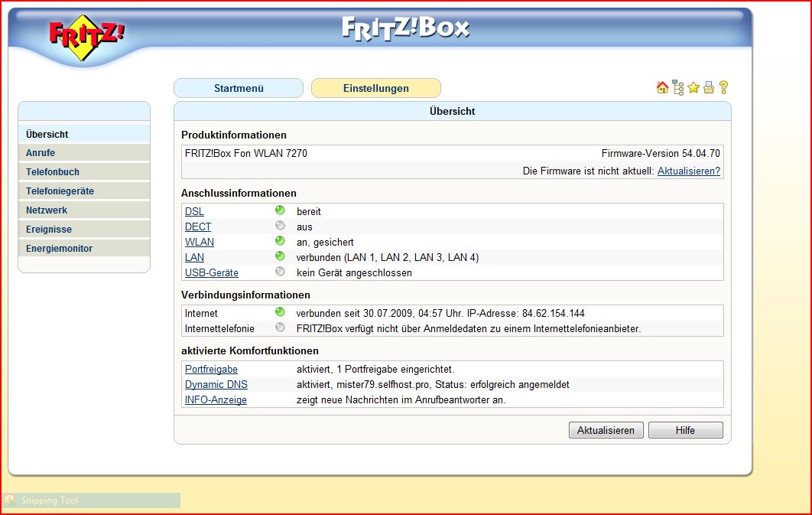
Task: Open Telefoniegeräte in the sidebar
Action: tap(84, 191)
